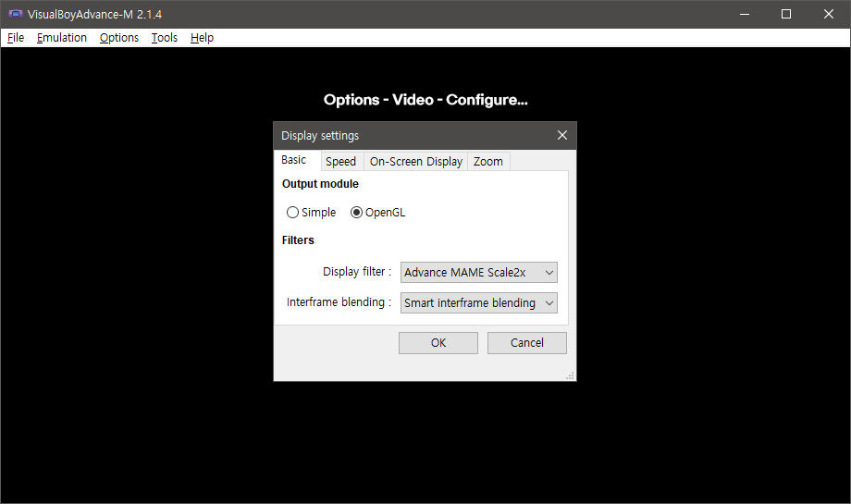Open the Options menu

[118, 37]
